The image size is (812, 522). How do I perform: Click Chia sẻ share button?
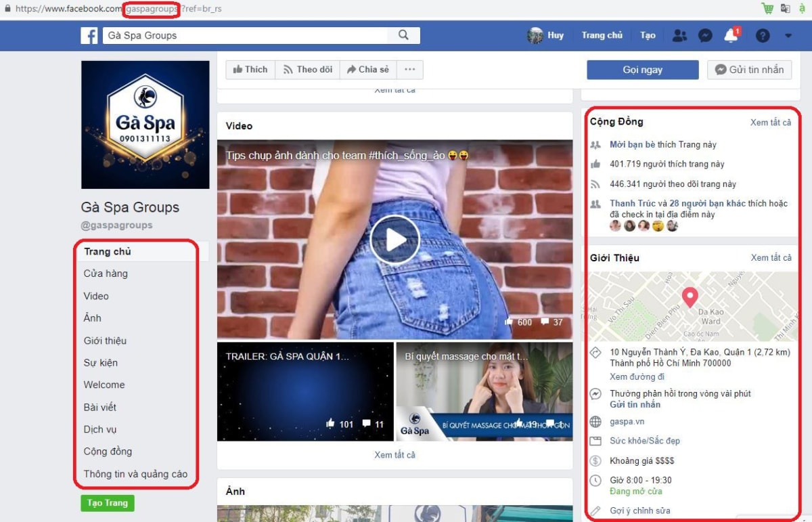368,69
